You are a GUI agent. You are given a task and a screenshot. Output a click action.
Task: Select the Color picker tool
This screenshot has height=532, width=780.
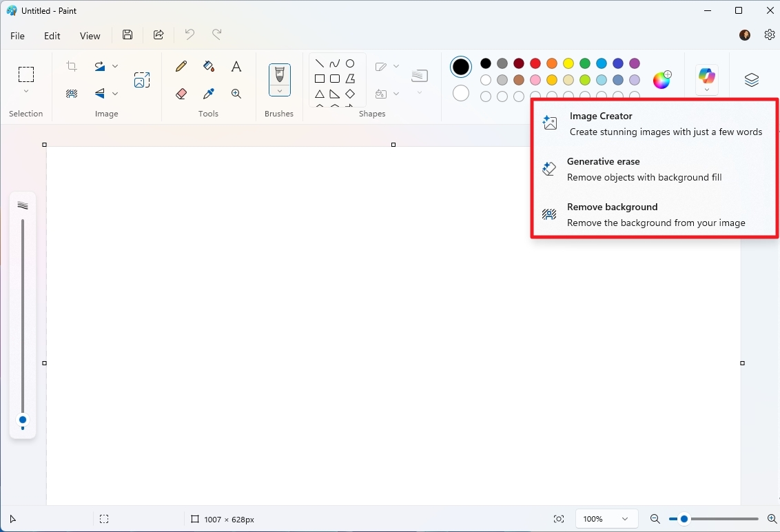(208, 93)
